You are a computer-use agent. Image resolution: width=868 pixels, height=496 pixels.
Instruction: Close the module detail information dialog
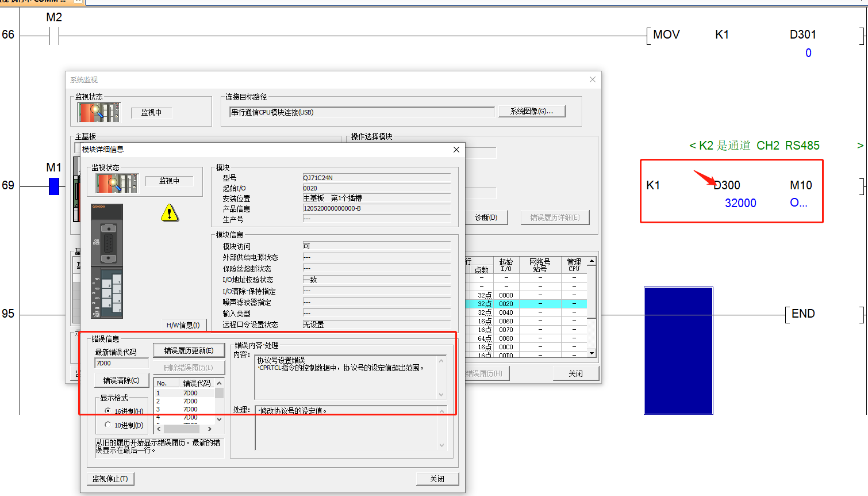[x=456, y=150]
